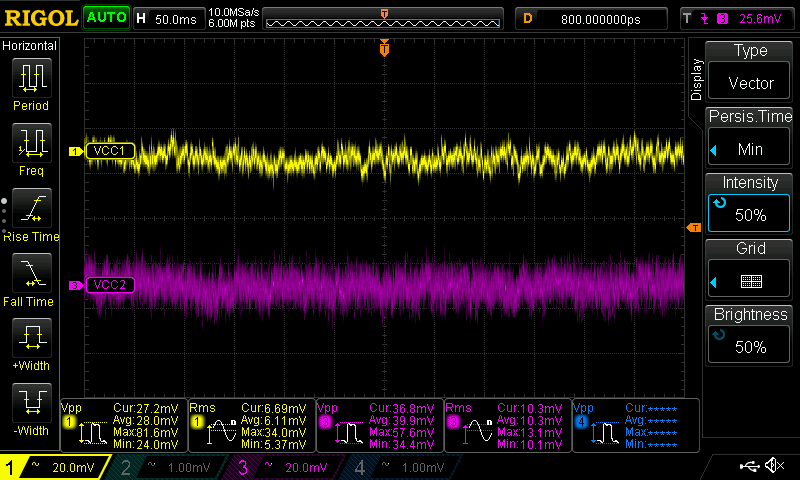Select the -Width measurement icon
The width and height of the screenshot is (800, 480).
(x=32, y=402)
